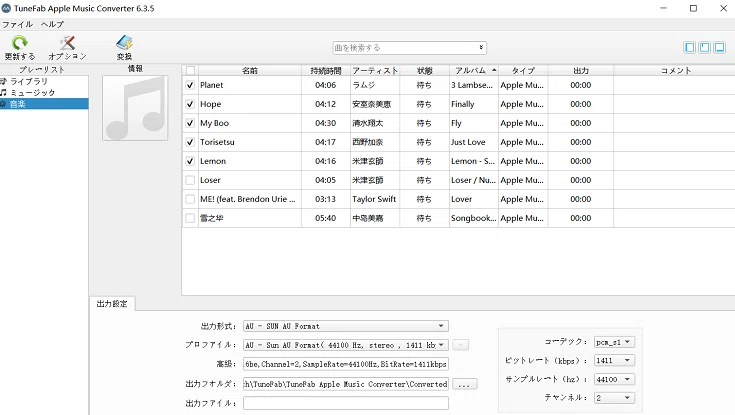This screenshot has height=415, width=735.
Task: Click the 05:40 duration cell
Action: pos(325,218)
